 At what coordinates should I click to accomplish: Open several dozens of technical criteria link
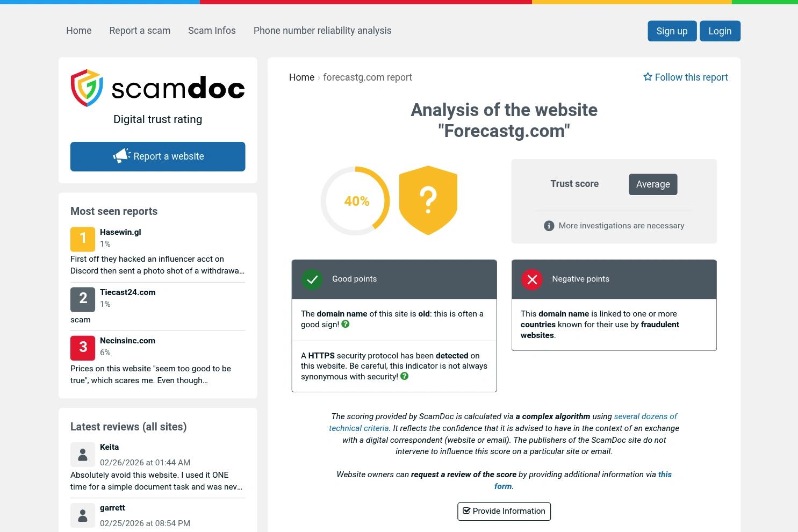point(503,422)
